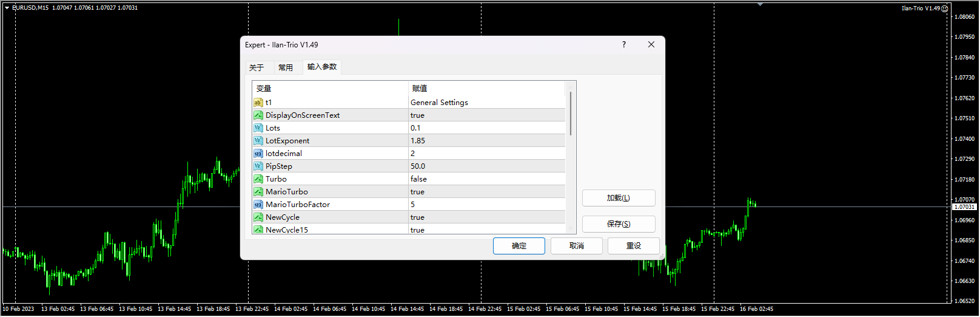Click the help question mark icon
The image size is (980, 317).
pos(624,44)
